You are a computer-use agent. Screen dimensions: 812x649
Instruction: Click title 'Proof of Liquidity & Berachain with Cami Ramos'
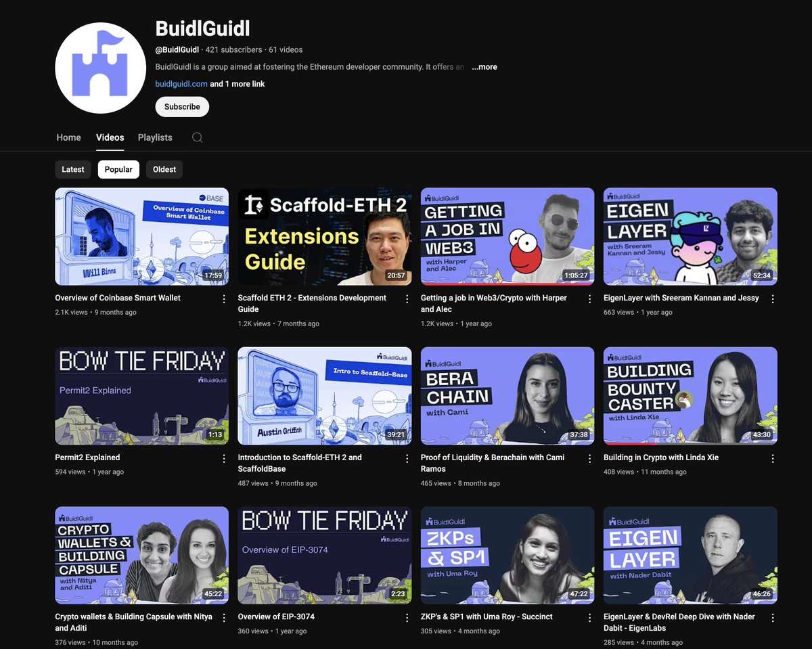(x=493, y=463)
